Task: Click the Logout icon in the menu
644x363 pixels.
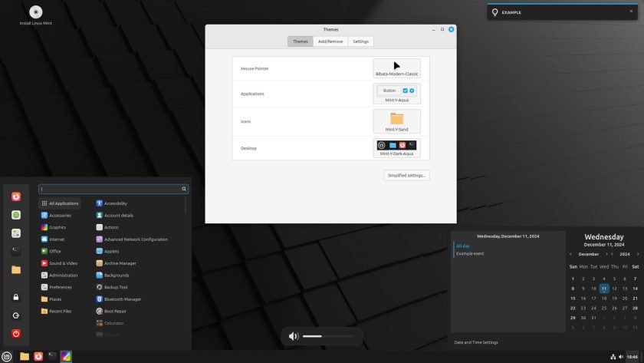Action: 16,315
